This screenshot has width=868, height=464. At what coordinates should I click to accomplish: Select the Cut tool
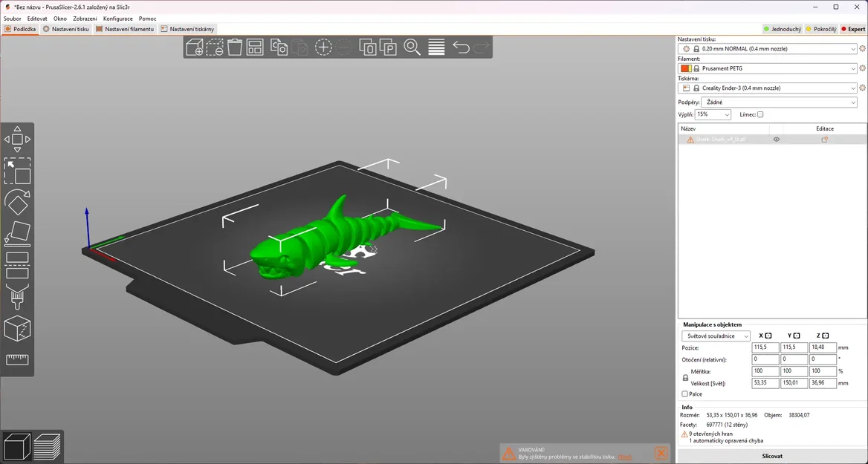coord(17,266)
